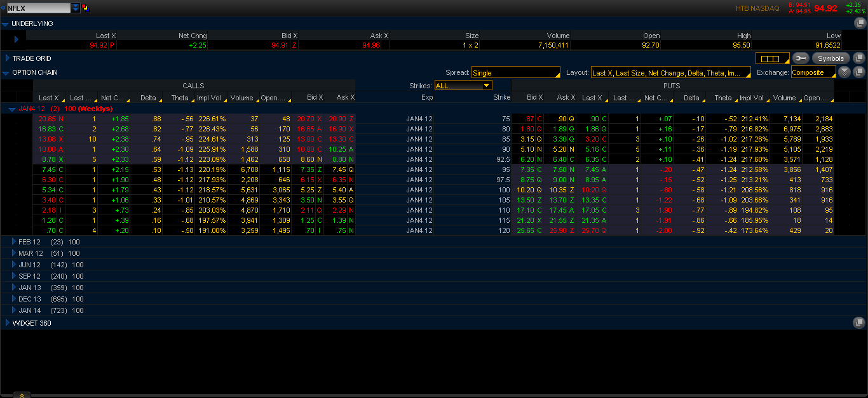Expand the MAR 12 expiration row
The height and width of the screenshot is (398, 868).
coord(14,253)
